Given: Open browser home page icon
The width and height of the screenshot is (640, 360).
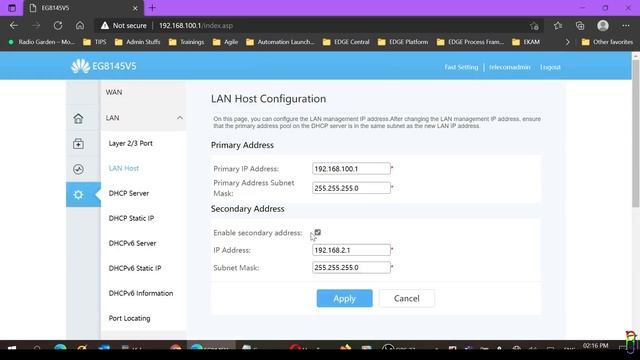Looking at the screenshot, I should [80, 25].
